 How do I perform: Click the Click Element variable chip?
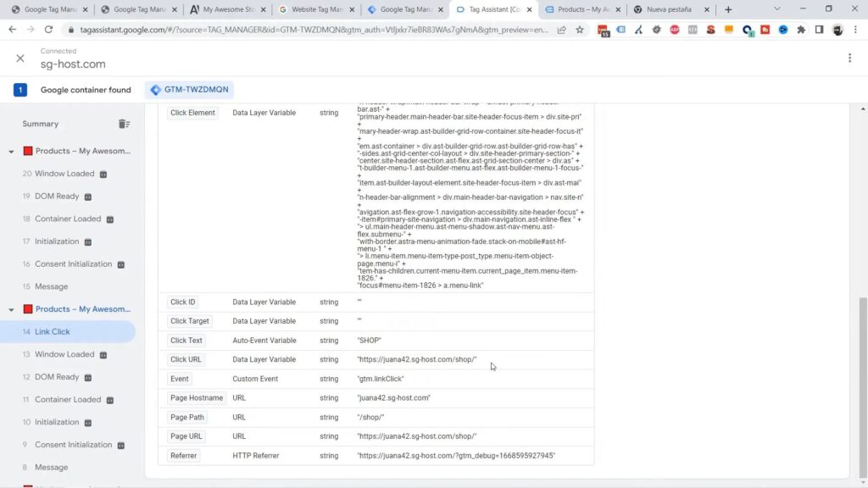(192, 113)
